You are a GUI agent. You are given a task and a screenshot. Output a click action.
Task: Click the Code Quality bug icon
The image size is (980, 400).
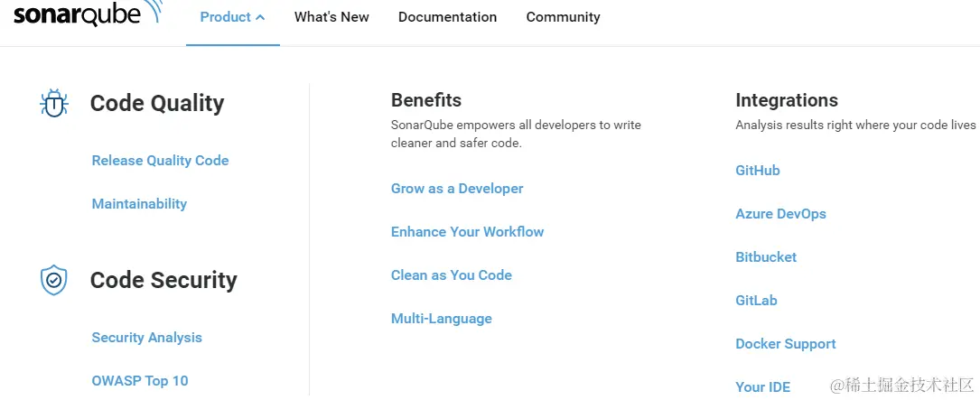(54, 103)
